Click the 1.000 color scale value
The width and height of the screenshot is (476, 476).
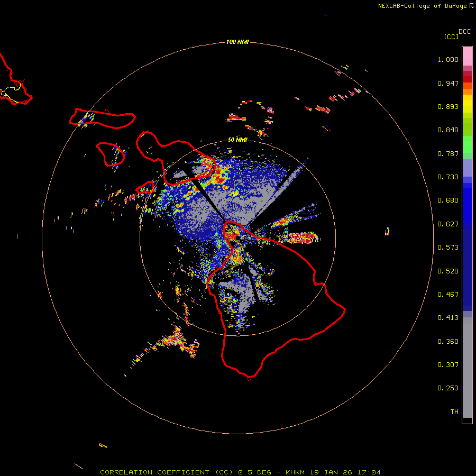point(448,59)
